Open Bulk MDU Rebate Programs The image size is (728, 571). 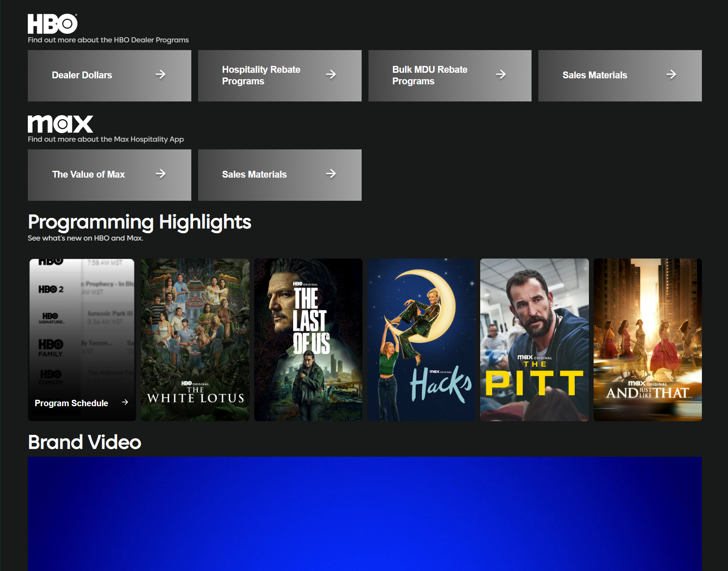tap(450, 76)
